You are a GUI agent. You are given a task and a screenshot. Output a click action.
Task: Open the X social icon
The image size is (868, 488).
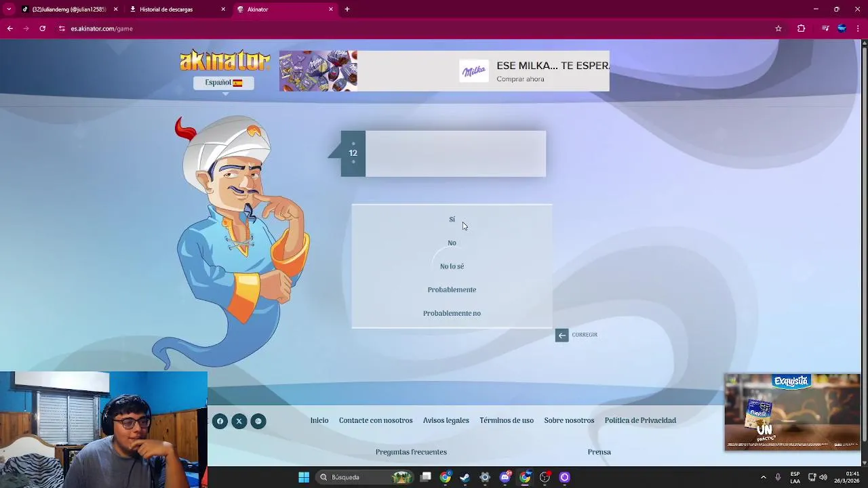[239, 422]
